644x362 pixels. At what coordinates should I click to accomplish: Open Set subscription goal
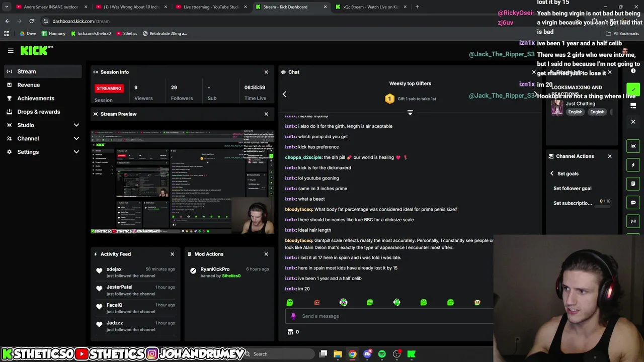click(573, 203)
